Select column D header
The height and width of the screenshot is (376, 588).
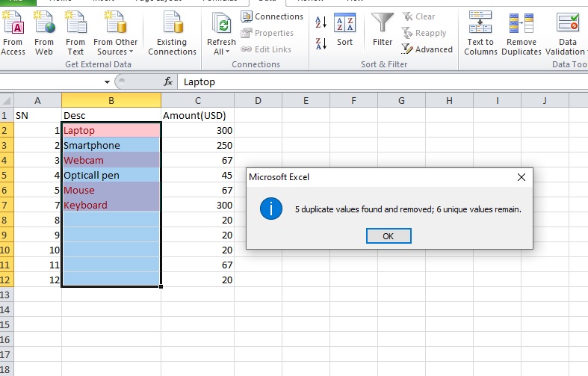pos(258,101)
